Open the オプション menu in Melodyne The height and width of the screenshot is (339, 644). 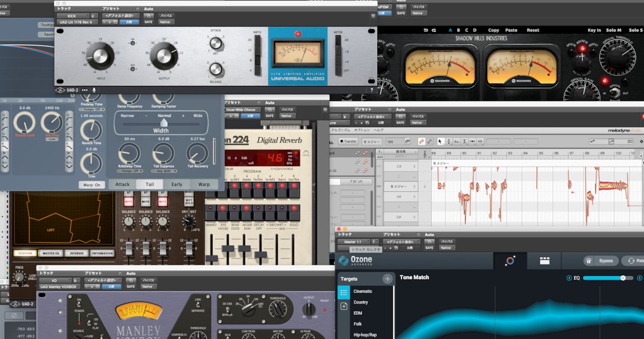pos(362,130)
